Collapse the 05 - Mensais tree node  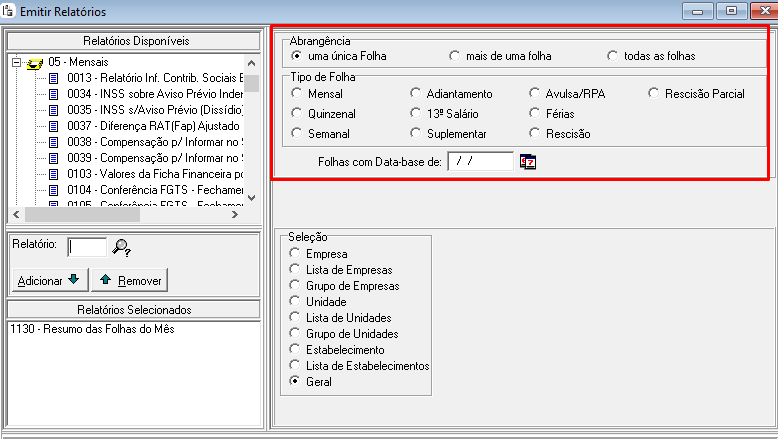(x=17, y=62)
